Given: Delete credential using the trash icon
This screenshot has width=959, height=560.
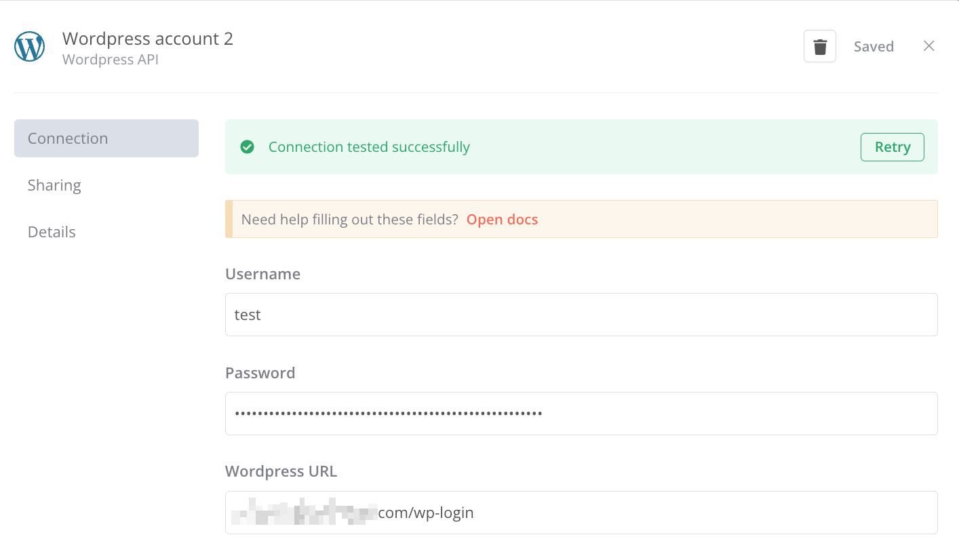Looking at the screenshot, I should [819, 47].
